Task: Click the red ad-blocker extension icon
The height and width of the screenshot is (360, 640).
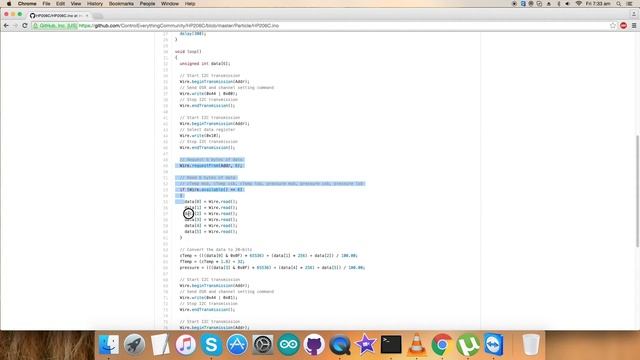Action: click(x=623, y=25)
